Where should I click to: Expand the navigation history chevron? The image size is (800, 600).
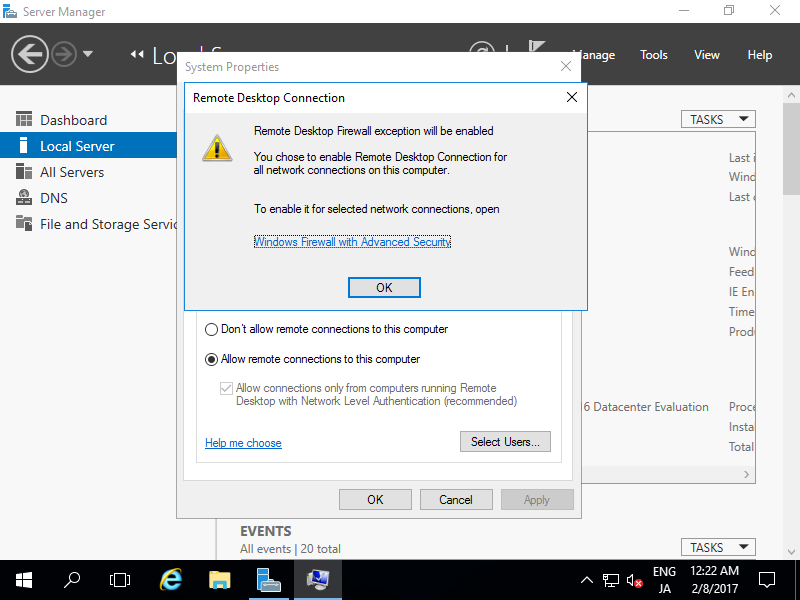pos(88,54)
